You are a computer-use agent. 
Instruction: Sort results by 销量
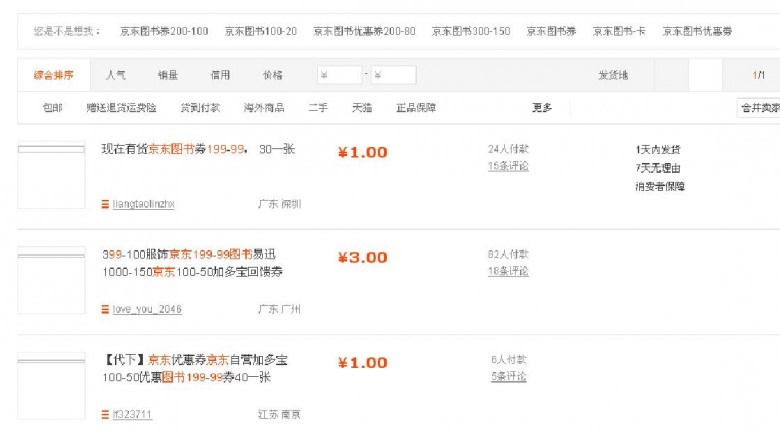point(168,75)
